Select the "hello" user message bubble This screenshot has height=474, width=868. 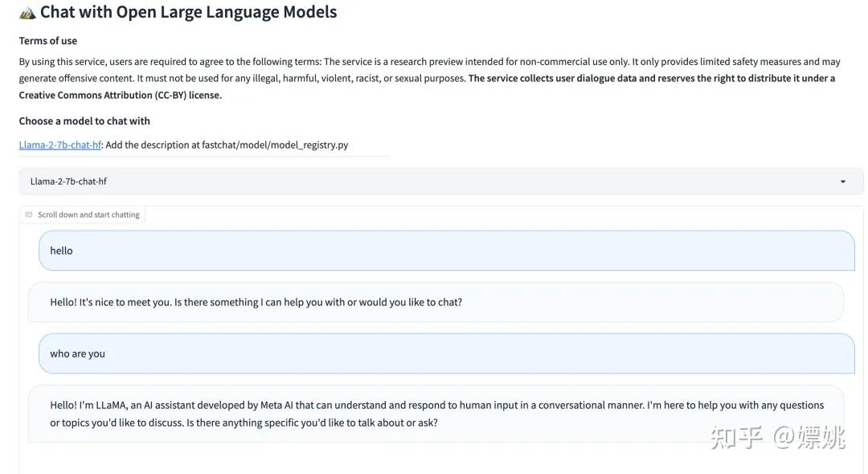pos(446,251)
